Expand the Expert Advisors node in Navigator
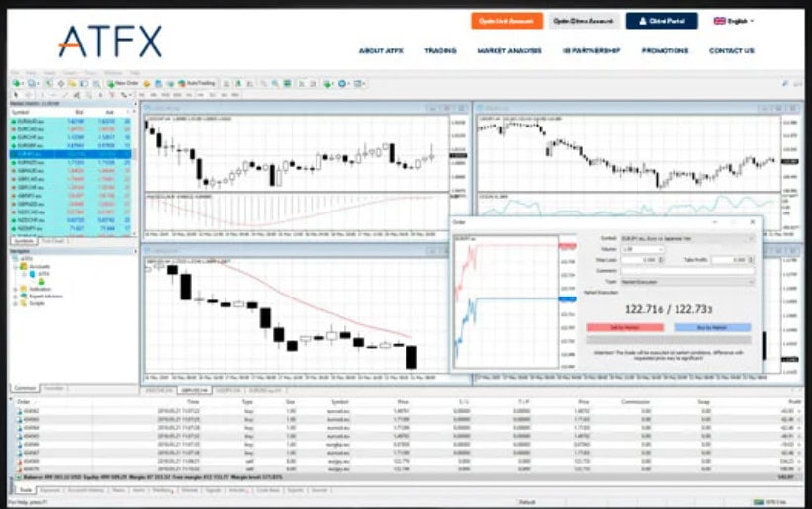 pyautogui.click(x=16, y=297)
